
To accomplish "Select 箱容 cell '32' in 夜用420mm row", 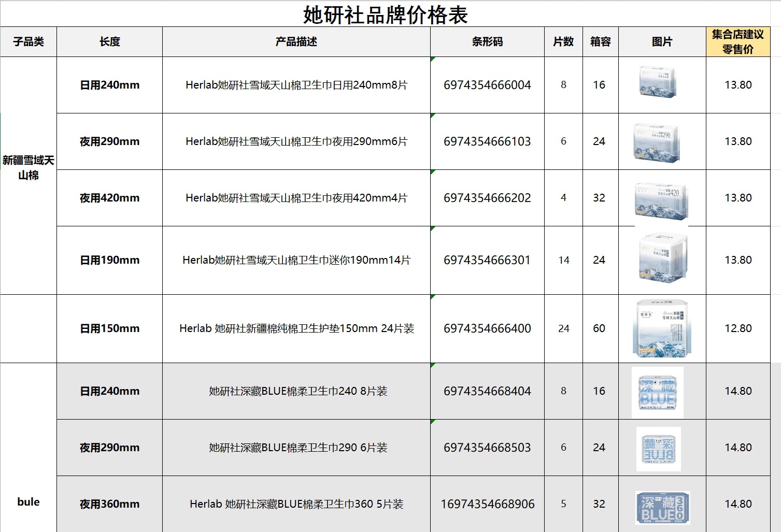I will [601, 198].
